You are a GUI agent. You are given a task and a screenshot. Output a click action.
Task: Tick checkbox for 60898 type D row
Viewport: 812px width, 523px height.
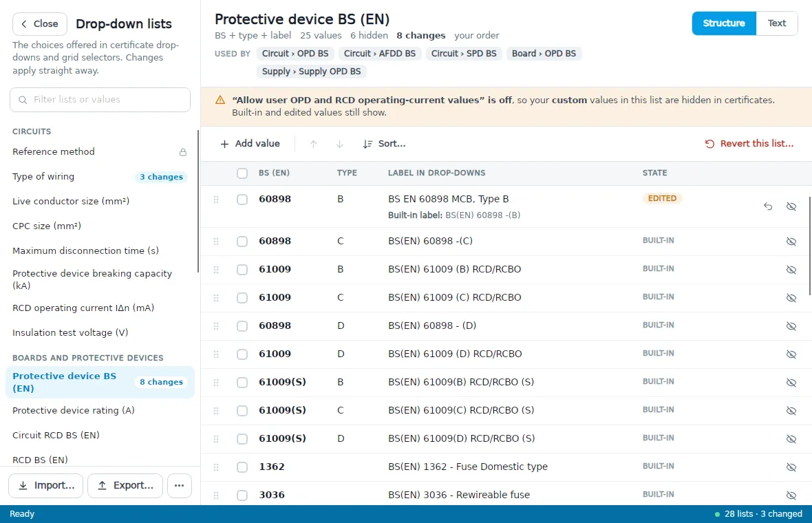coord(242,326)
